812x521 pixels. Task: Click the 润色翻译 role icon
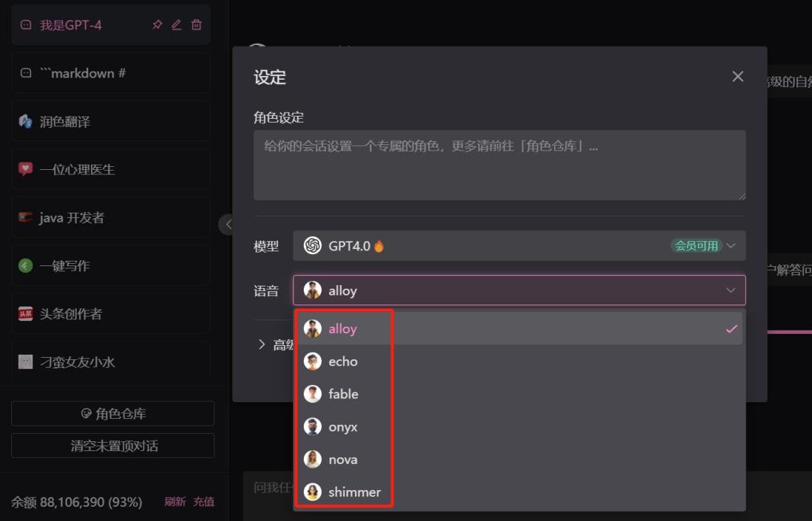[26, 121]
